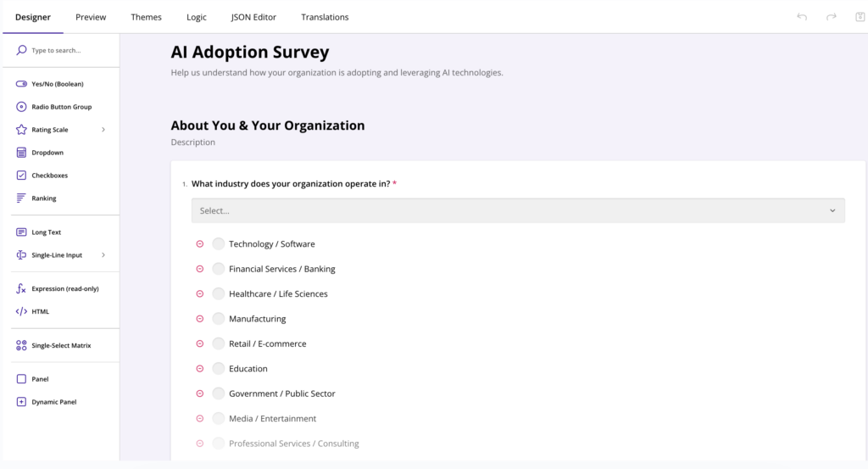868x469 pixels.
Task: Switch to the Preview tab
Action: [x=91, y=17]
